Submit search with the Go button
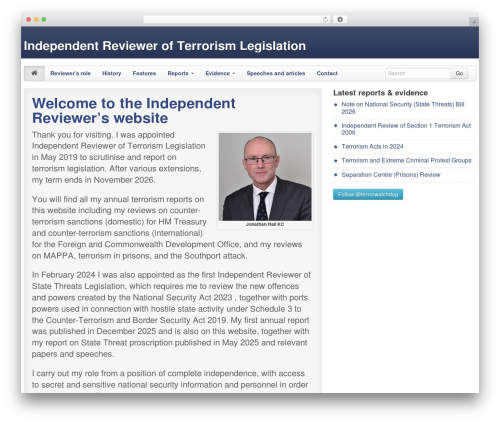 [x=459, y=73]
